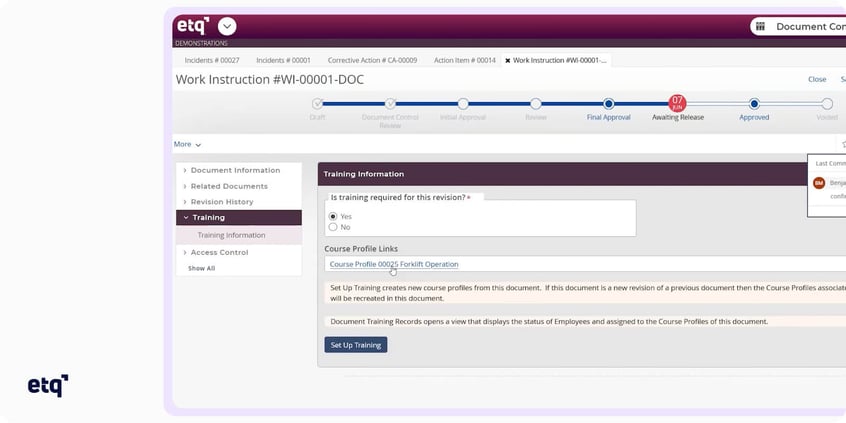Click the module grid icon near Document Control

coord(760,26)
